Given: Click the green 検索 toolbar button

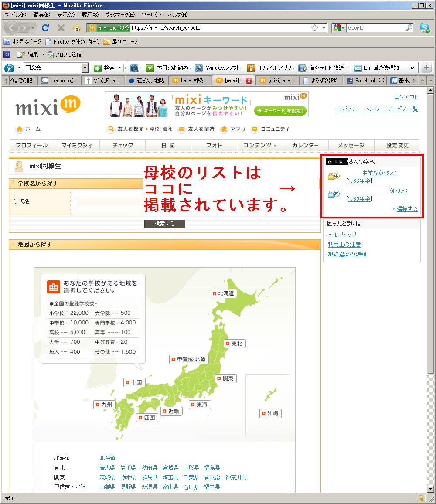Looking at the screenshot, I should 104,68.
